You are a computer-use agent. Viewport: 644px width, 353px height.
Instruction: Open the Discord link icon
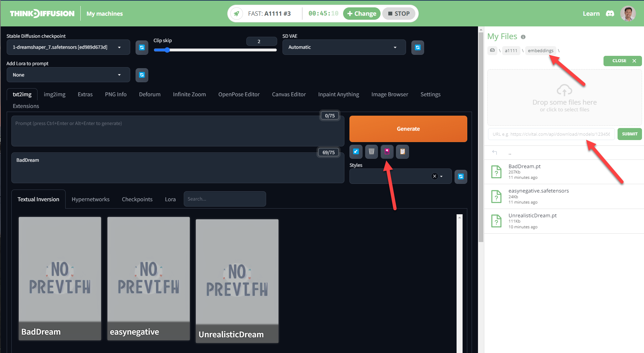(610, 14)
